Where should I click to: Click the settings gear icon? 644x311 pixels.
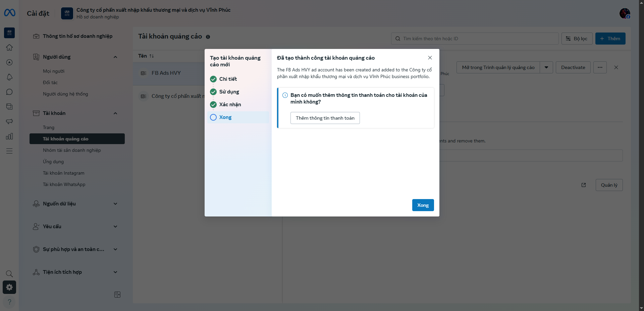[9, 287]
